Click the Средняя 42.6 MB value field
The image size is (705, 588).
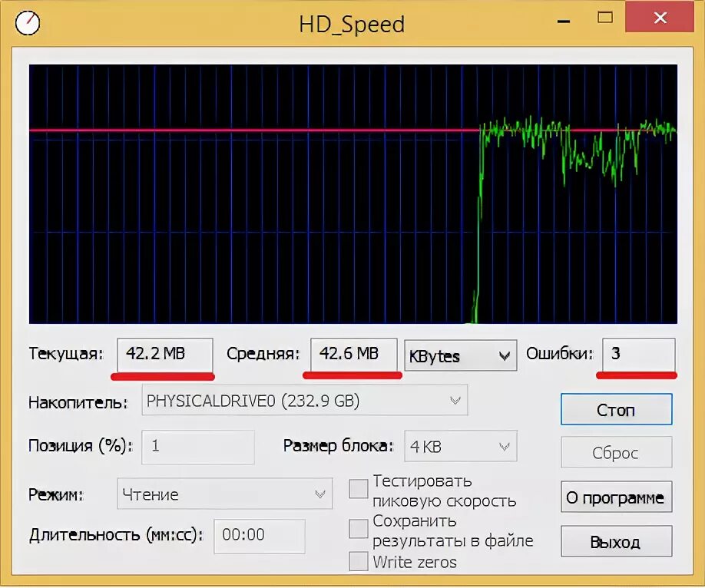click(354, 354)
